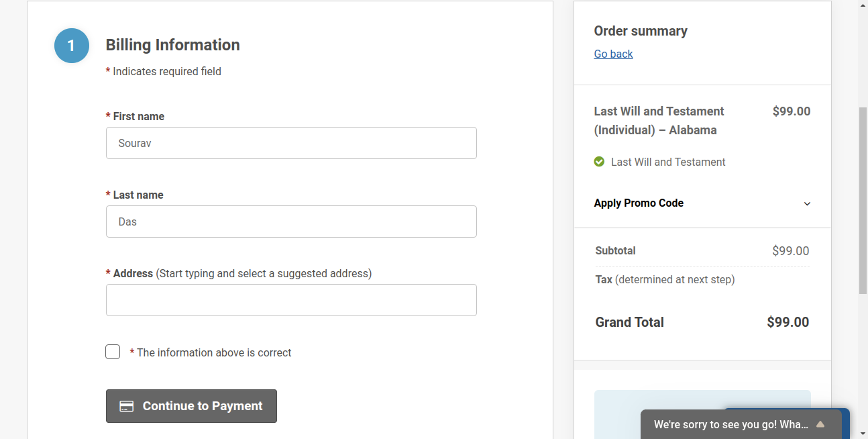This screenshot has height=439, width=868.
Task: Click the credit card icon on the payment button
Action: click(126, 406)
